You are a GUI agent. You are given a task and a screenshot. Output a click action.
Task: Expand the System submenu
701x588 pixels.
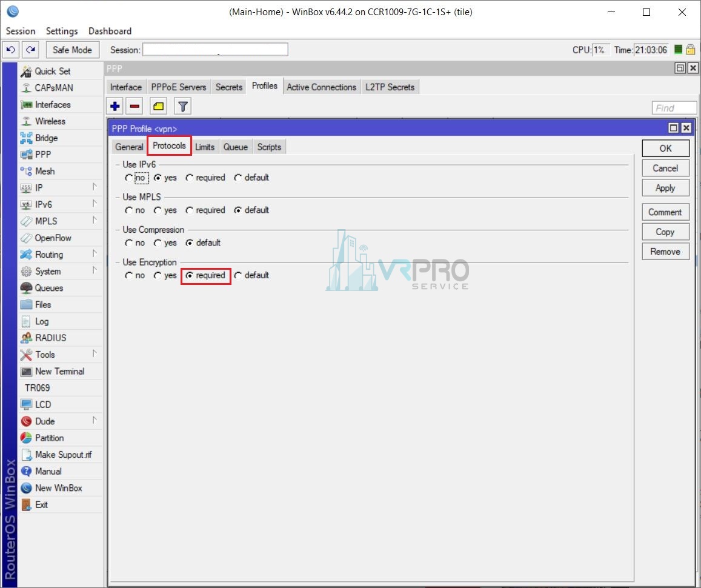tap(95, 270)
